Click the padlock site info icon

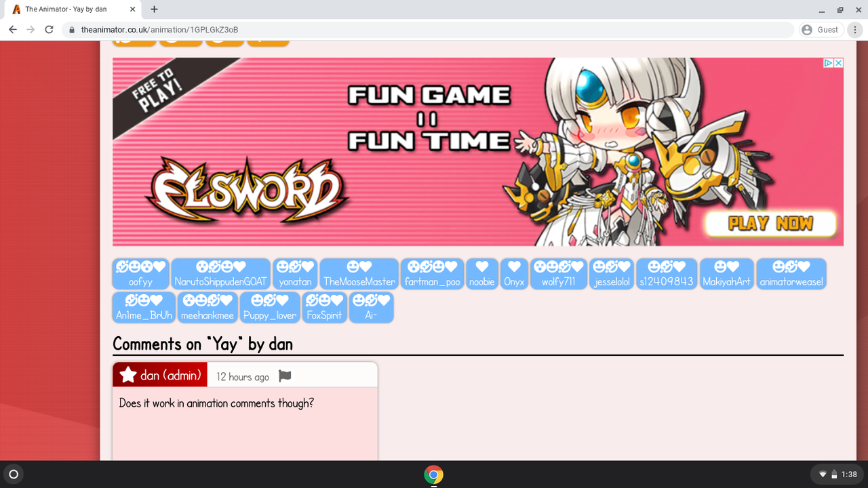pyautogui.click(x=71, y=30)
